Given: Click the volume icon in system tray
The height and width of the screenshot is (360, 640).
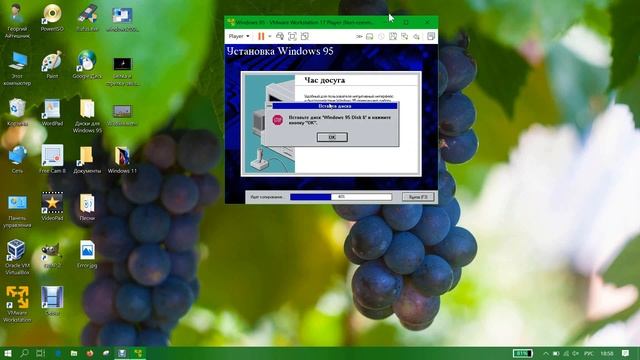Looking at the screenshot, I should (x=576, y=353).
